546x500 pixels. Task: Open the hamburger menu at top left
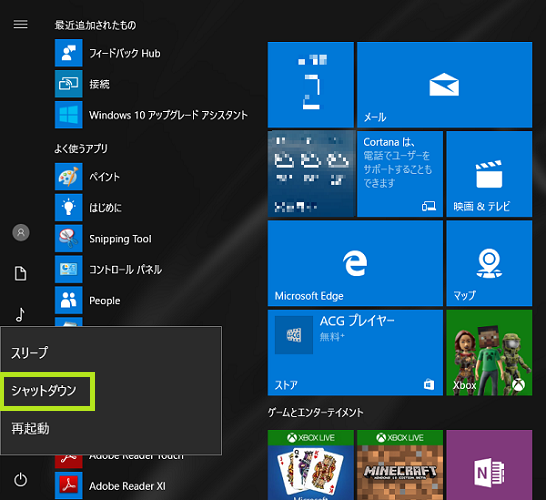pos(21,24)
